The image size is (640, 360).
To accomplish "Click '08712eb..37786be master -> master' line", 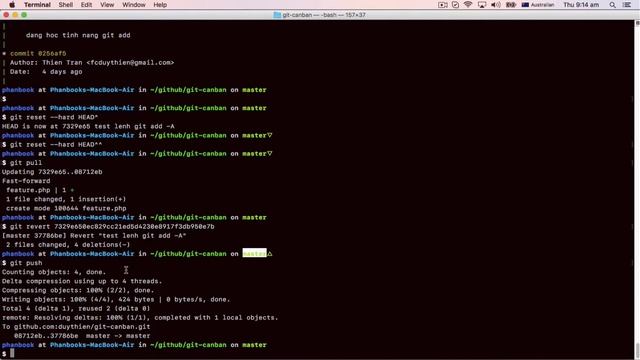I will pos(82,336).
